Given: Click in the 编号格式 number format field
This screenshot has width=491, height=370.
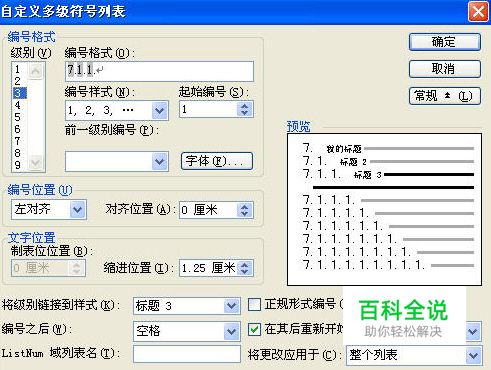Looking at the screenshot, I should pos(159,71).
